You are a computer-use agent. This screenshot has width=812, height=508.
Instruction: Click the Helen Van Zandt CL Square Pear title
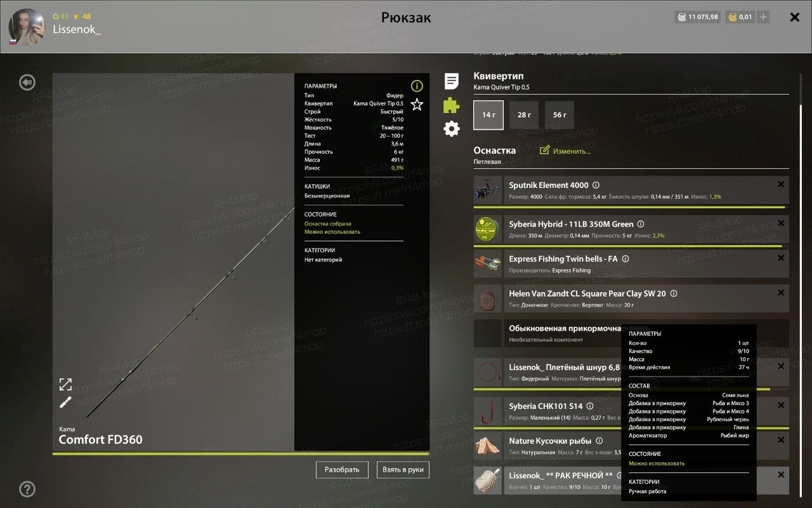coord(587,293)
